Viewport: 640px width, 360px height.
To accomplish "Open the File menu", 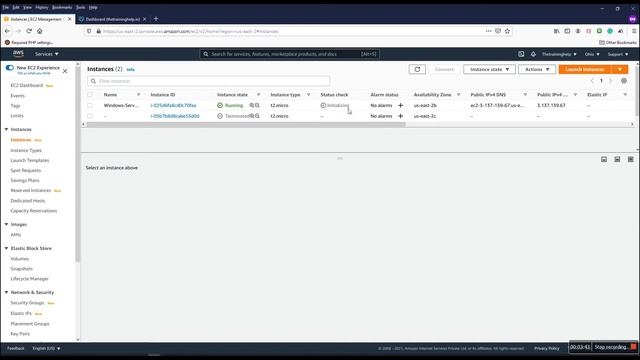I will 5,7.
